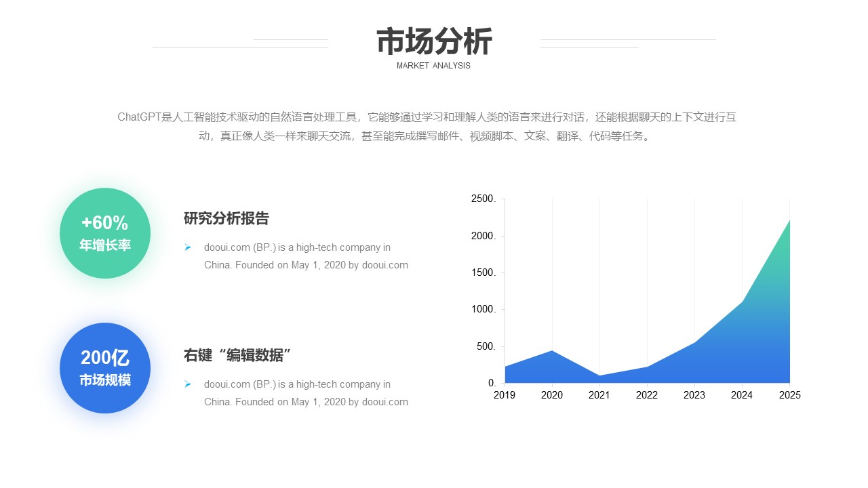Click the 2021 x-axis label
Viewport: 868px width, 488px height.
click(x=599, y=395)
